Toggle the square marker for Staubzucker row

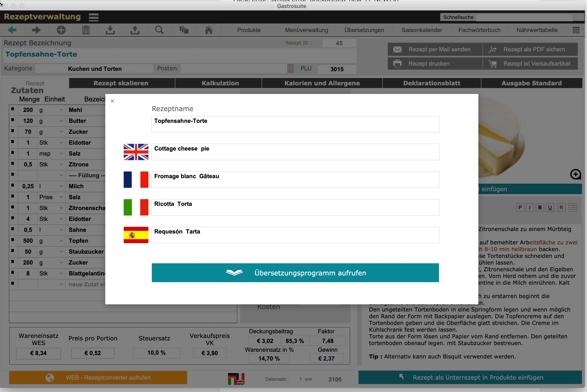(13, 251)
